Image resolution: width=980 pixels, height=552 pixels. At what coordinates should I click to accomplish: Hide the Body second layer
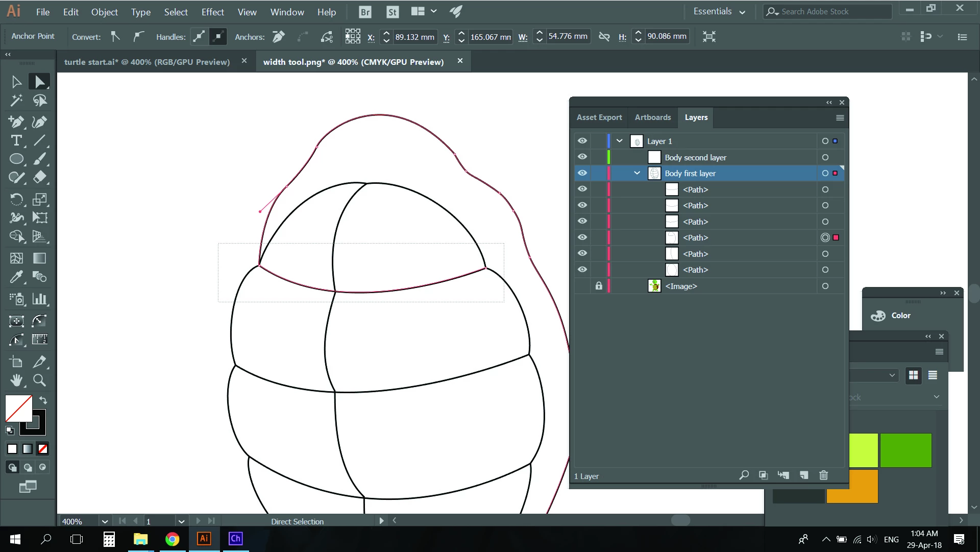582,157
